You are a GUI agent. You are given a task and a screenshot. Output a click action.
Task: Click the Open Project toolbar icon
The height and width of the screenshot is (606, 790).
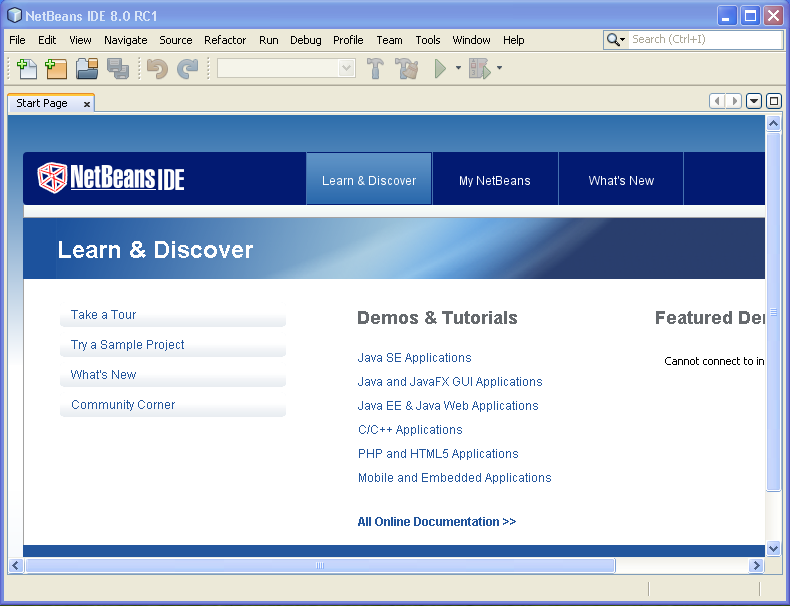click(87, 69)
